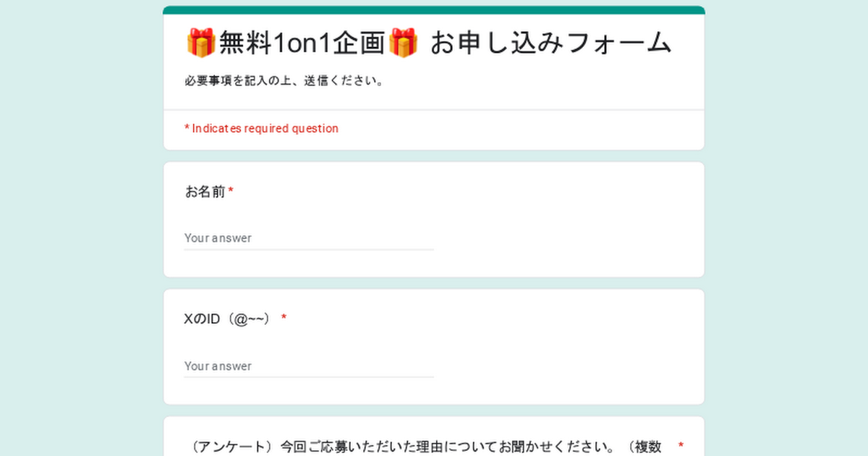868x456 pixels.
Task: Click the red asterisk beside XのID
Action: [284, 318]
